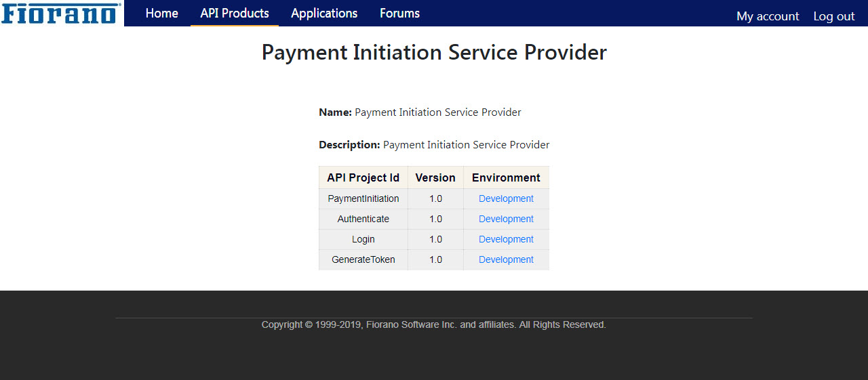Click Log out
Viewport: 868px width, 380px height.
pyautogui.click(x=834, y=16)
